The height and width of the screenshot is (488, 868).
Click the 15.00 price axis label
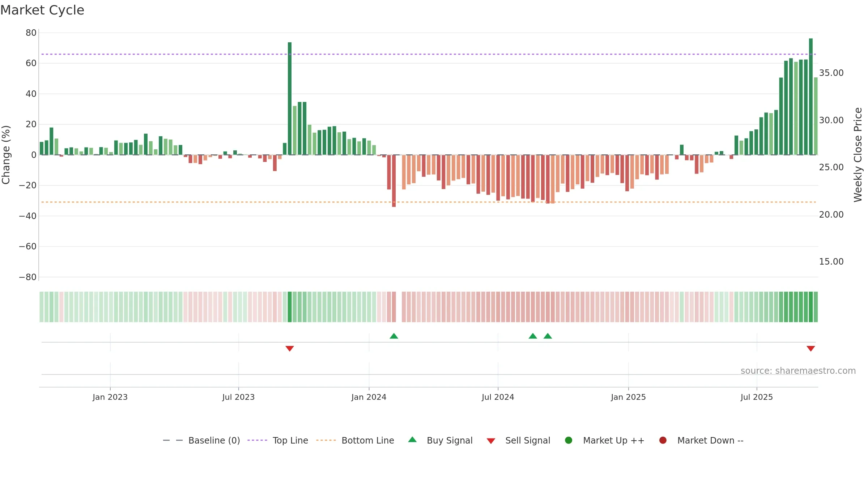coord(831,261)
